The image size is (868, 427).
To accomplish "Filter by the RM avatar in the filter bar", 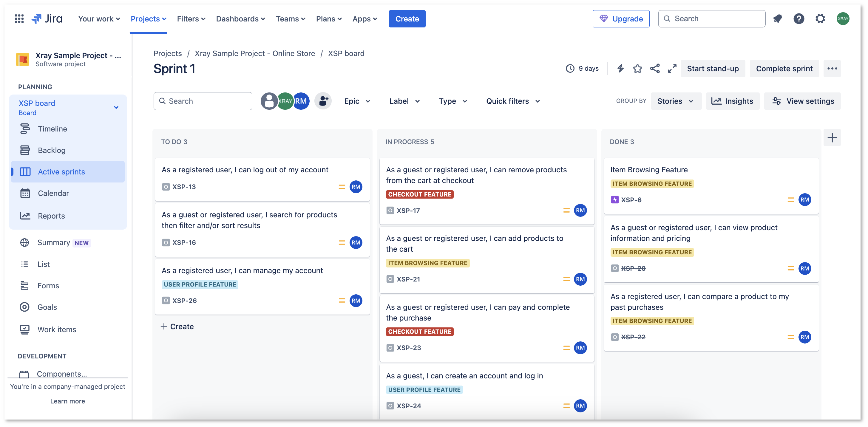I will 301,101.
